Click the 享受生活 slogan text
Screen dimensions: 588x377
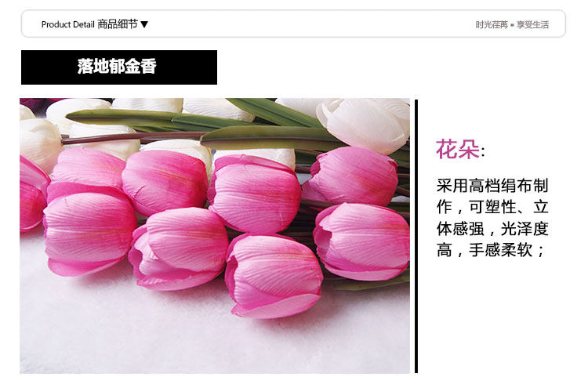533,25
